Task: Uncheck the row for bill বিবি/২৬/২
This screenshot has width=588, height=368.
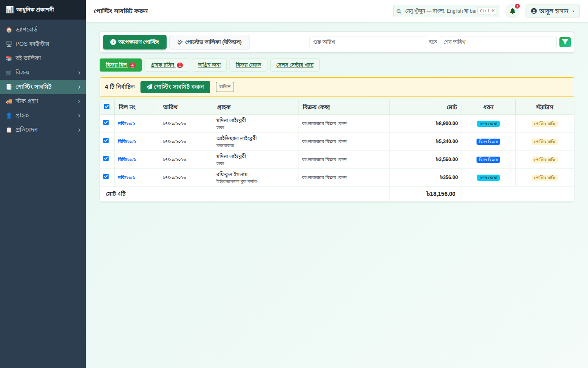Action: click(x=106, y=140)
